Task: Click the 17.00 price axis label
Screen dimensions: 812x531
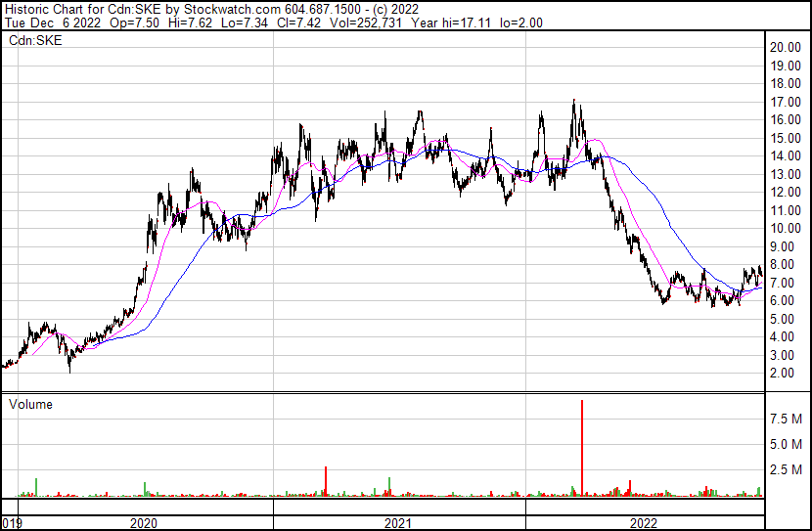Action: 786,102
